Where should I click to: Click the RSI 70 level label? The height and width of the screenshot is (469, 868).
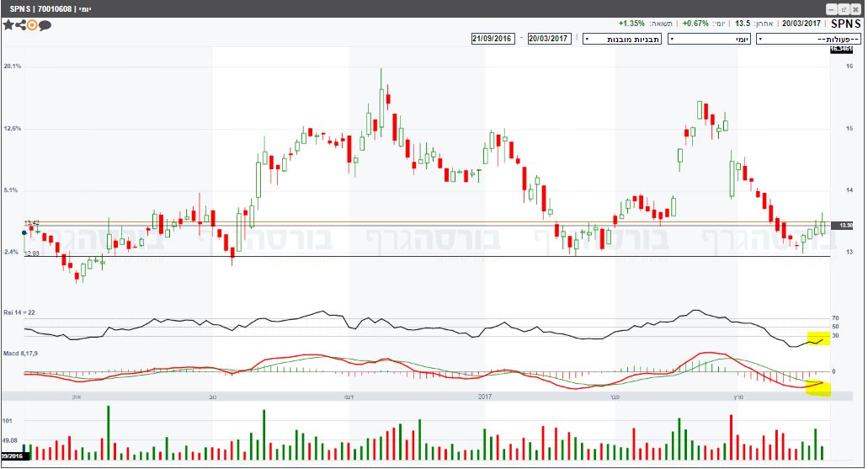[835, 318]
